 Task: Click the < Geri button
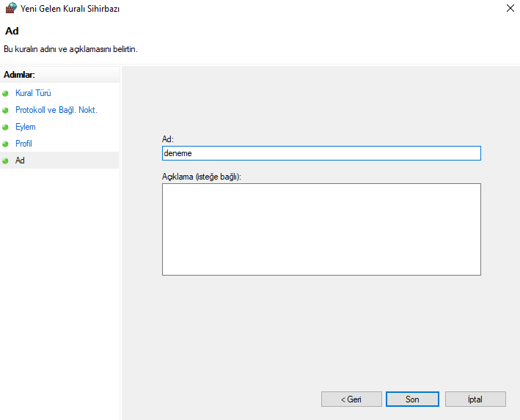[x=351, y=399]
